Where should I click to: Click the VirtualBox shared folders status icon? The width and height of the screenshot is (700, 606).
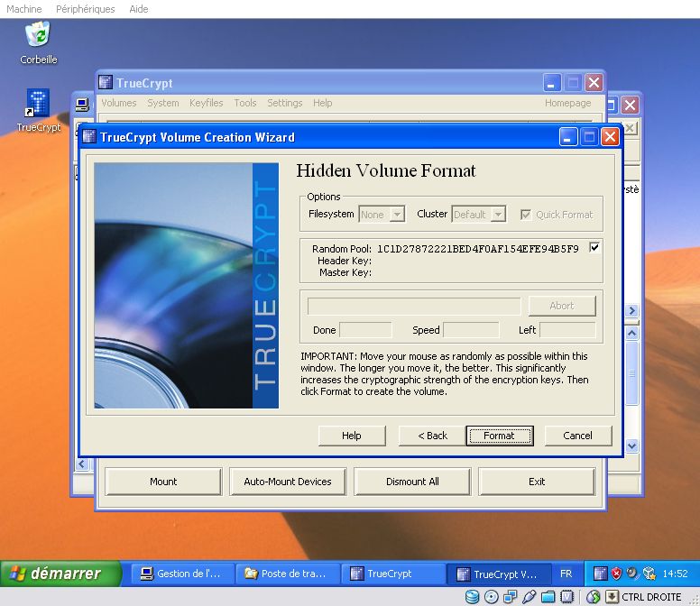pyautogui.click(x=548, y=597)
